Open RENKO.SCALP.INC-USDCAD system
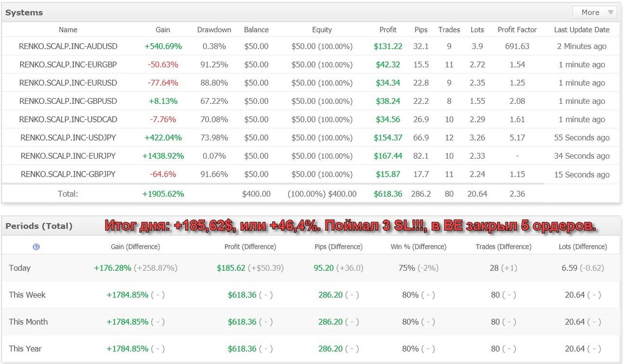This screenshot has height=364, width=623. click(x=68, y=119)
